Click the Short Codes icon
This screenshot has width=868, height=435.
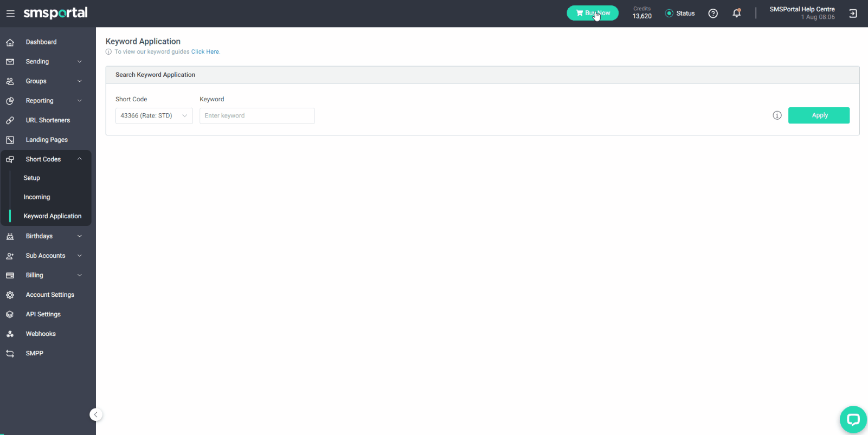(x=10, y=159)
